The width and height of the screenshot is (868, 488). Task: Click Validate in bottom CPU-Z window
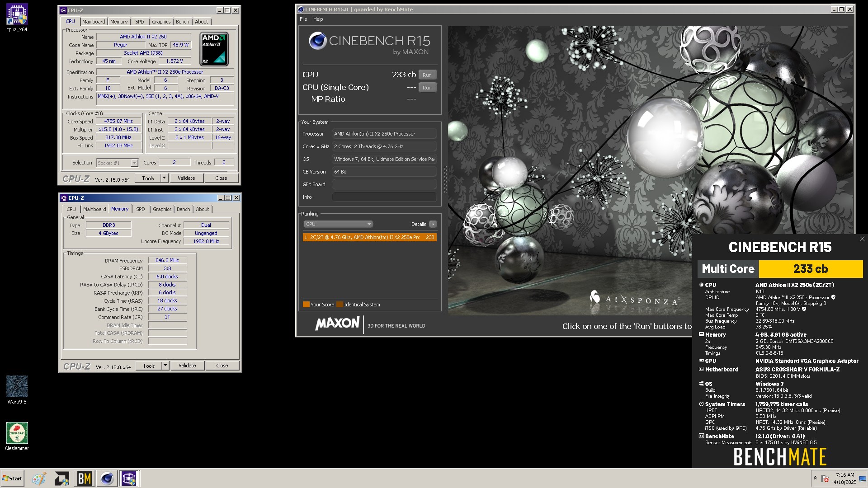pyautogui.click(x=187, y=366)
